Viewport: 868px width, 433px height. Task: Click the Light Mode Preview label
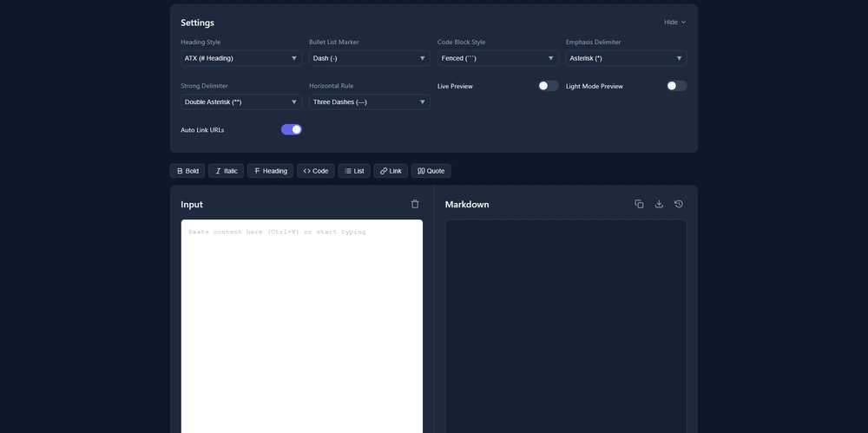594,87
